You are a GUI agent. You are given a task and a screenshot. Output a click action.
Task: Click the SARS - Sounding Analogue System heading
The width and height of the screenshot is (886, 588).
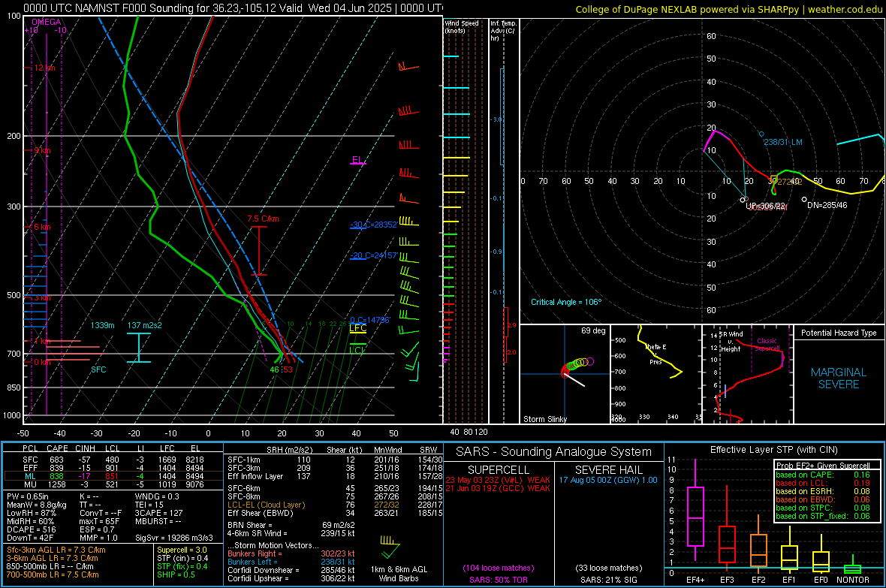554,452
